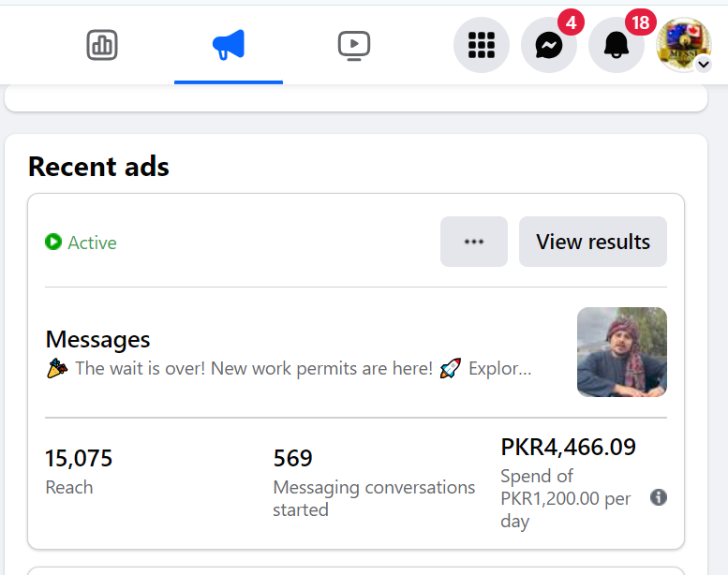
Task: Select the 15,075 Reach metric
Action: [79, 459]
